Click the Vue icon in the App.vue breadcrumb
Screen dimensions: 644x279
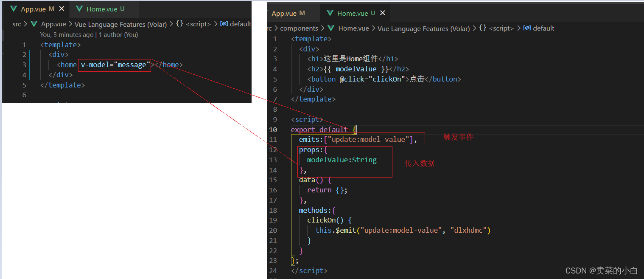pos(34,24)
